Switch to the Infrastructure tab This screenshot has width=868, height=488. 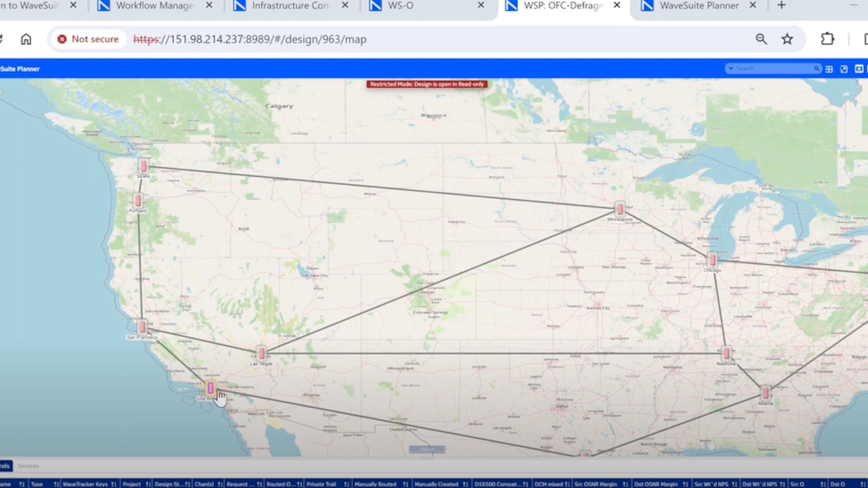coord(291,6)
